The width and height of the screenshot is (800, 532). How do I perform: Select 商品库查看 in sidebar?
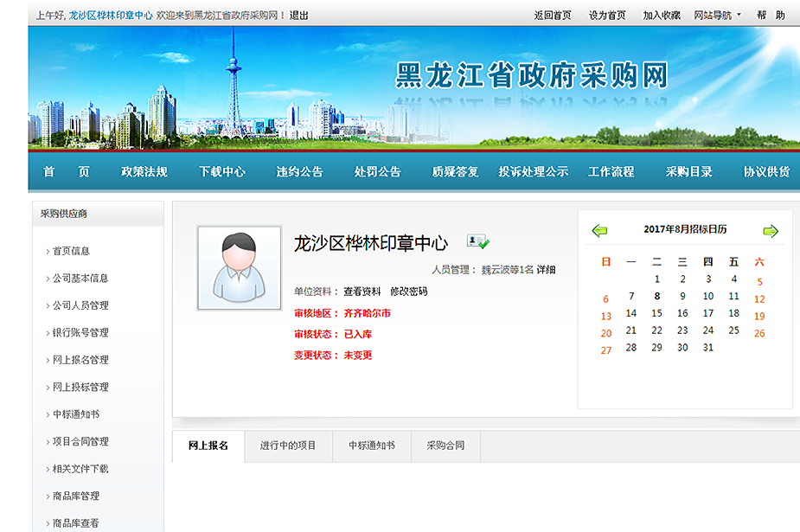[75, 522]
